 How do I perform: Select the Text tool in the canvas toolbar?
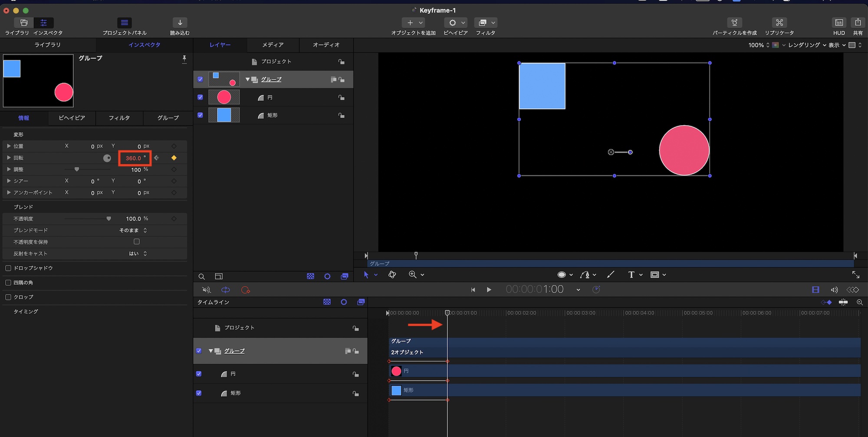coord(631,275)
